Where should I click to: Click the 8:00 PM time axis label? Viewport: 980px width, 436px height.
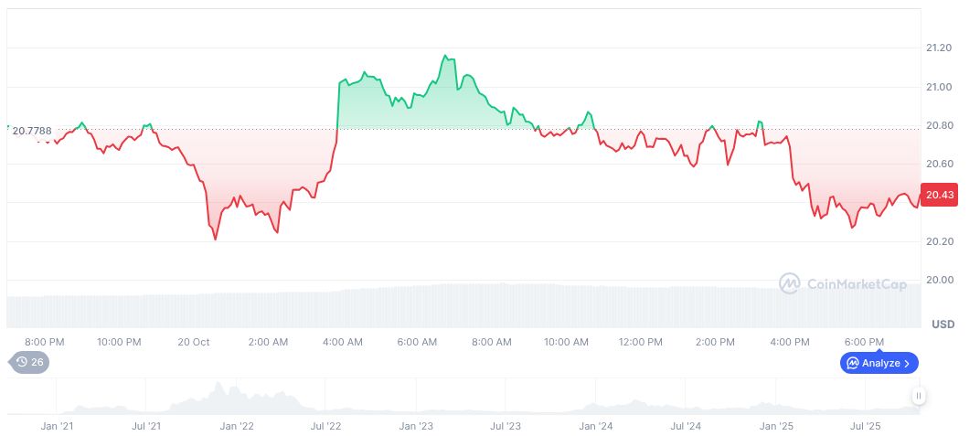(44, 342)
